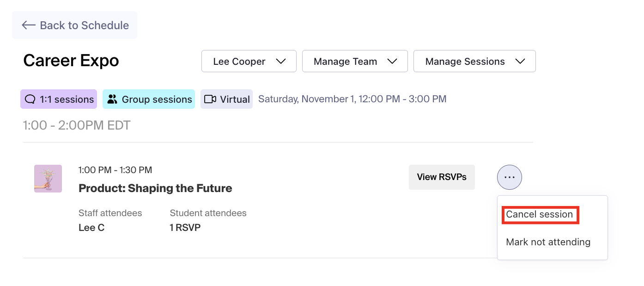
Task: Click the View RSVPs button
Action: tap(442, 177)
